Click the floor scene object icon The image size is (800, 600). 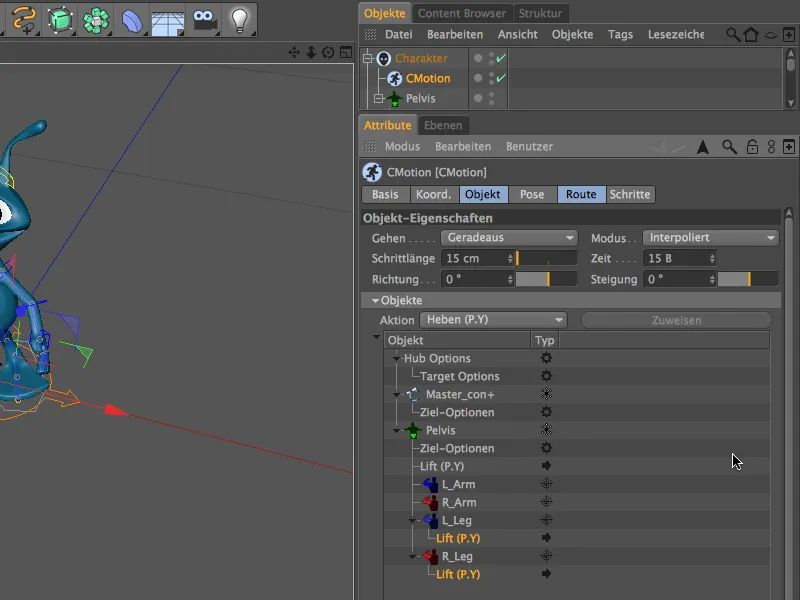[168, 21]
